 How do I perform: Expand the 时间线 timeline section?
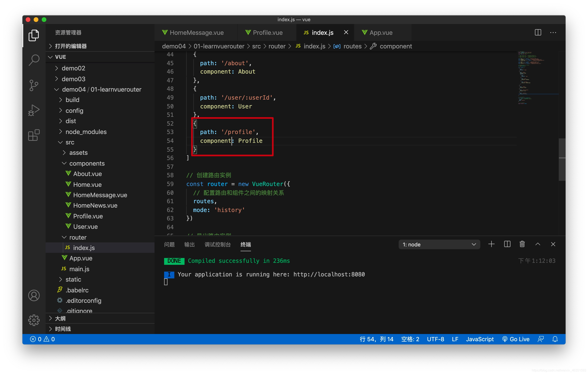click(100, 329)
